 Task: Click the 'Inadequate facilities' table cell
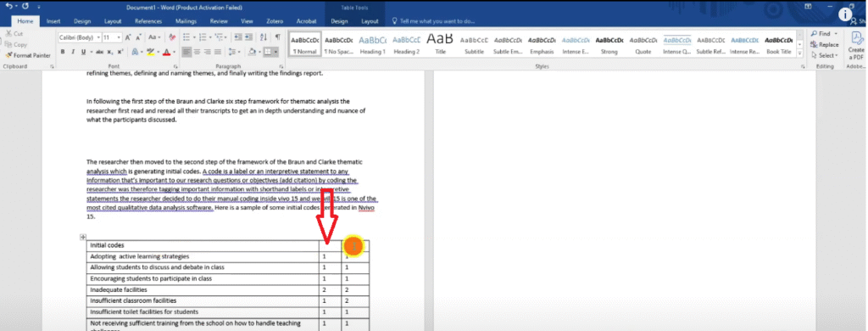(203, 289)
